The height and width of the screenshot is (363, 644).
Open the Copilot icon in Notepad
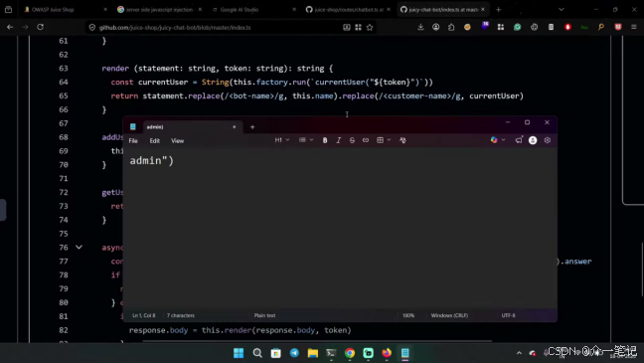[x=494, y=140]
